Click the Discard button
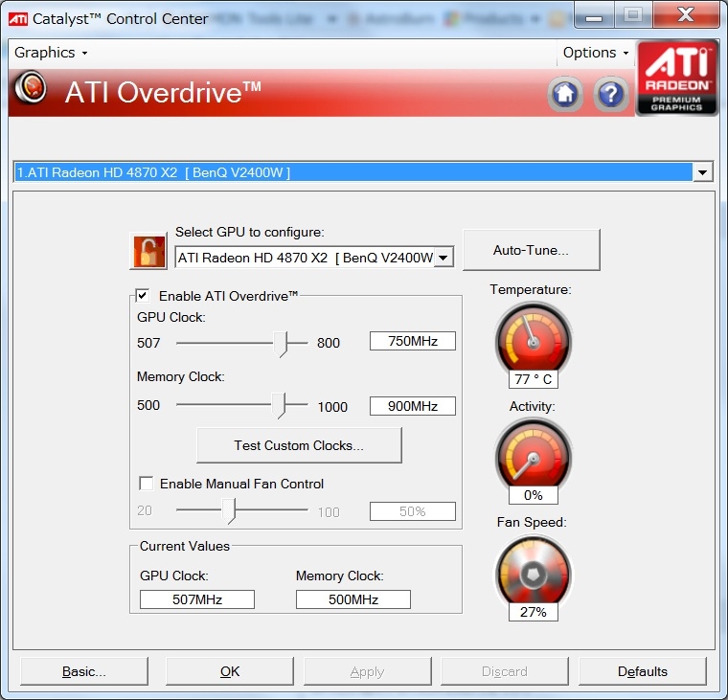 (505, 671)
